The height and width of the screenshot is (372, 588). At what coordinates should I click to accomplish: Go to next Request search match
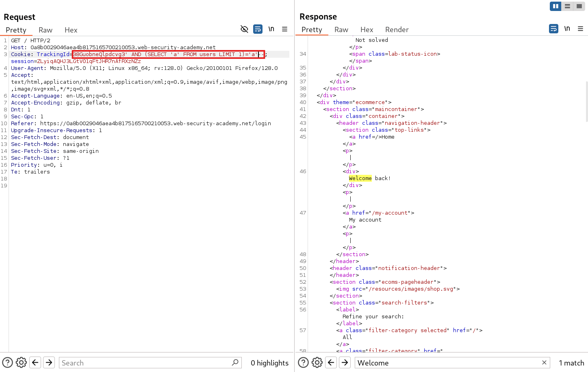[49, 362]
